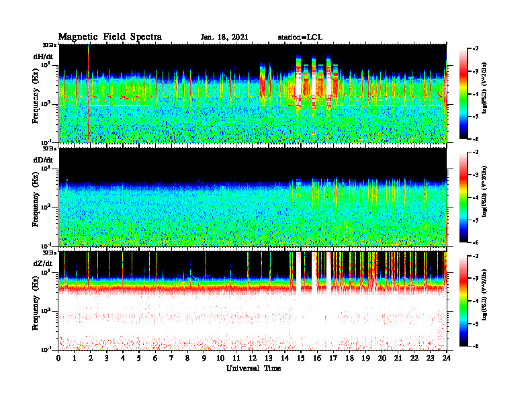Click the dZ/dt spectrogram plot area
This screenshot has height=411, width=532.
pyautogui.click(x=253, y=300)
